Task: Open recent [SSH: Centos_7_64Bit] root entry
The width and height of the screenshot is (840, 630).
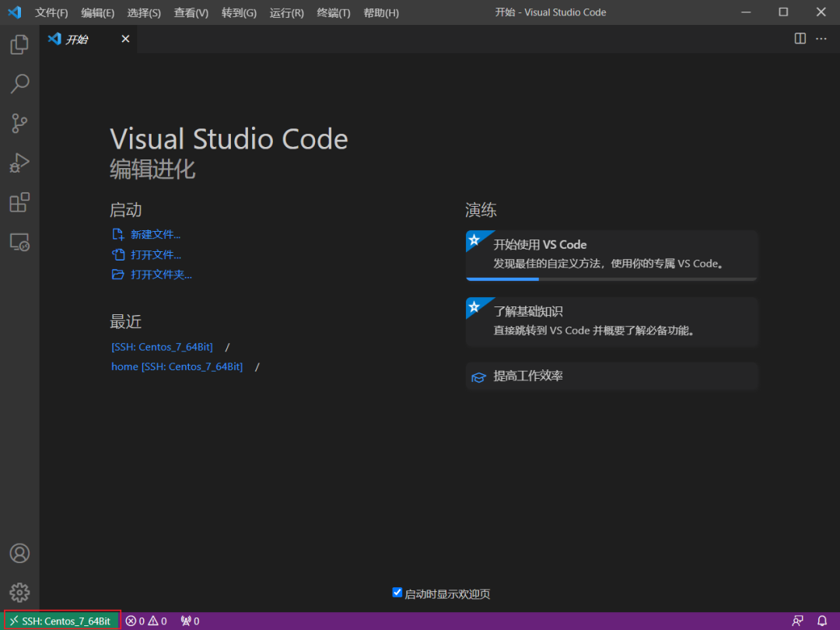Action: (x=162, y=347)
